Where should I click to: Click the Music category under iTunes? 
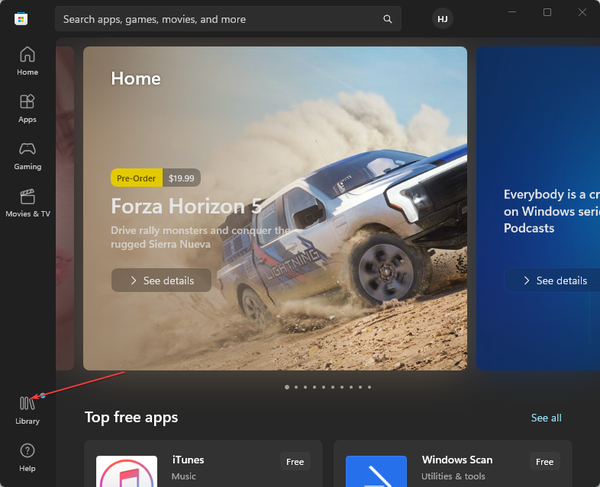tap(184, 476)
